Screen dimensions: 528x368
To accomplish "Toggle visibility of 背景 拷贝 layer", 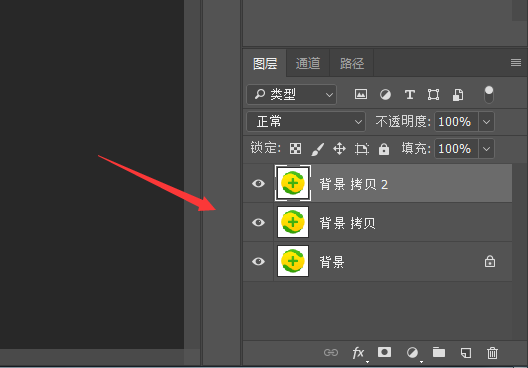I will [258, 223].
